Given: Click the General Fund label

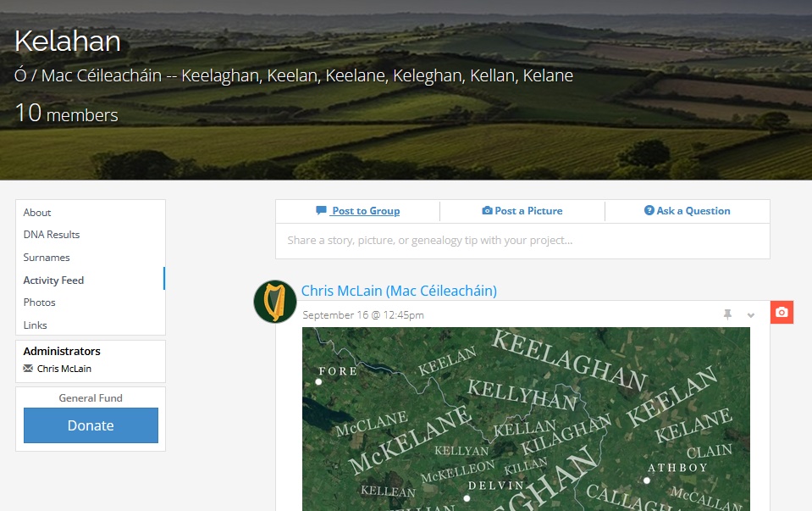Looking at the screenshot, I should 91,398.
